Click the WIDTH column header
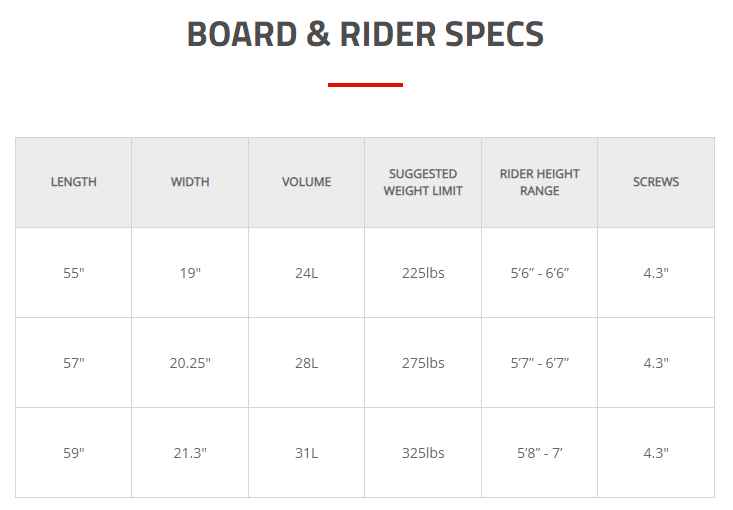The width and height of the screenshot is (733, 510). [x=190, y=182]
